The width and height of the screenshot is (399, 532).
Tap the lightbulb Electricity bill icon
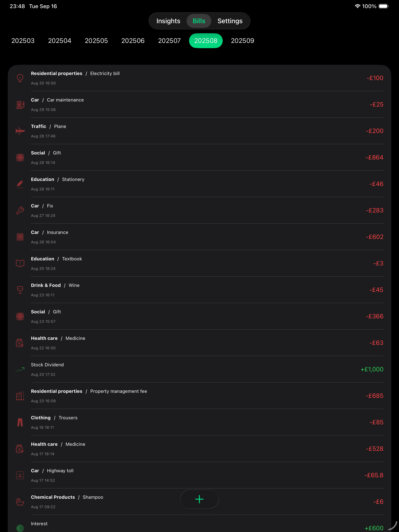20,78
